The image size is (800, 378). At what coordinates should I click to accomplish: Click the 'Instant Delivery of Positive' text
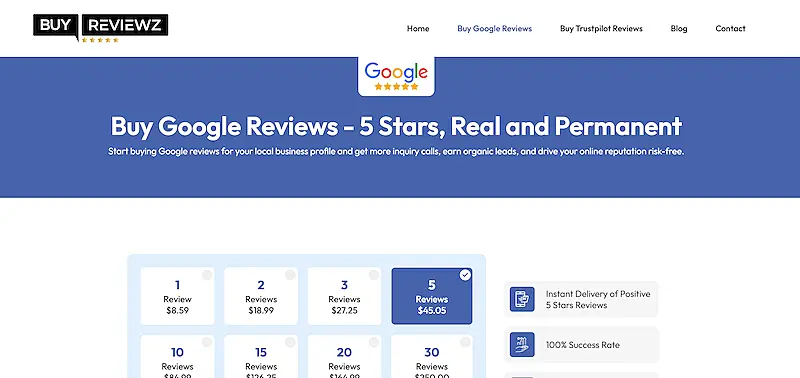tap(598, 294)
